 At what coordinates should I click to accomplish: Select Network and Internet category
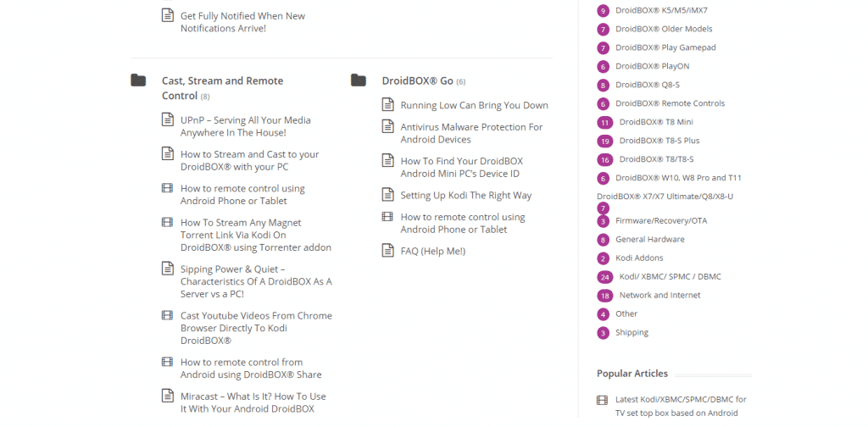pos(659,296)
